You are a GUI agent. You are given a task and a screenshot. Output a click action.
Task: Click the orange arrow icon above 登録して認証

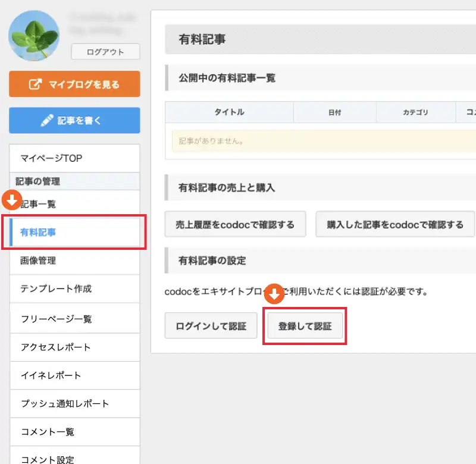274,293
